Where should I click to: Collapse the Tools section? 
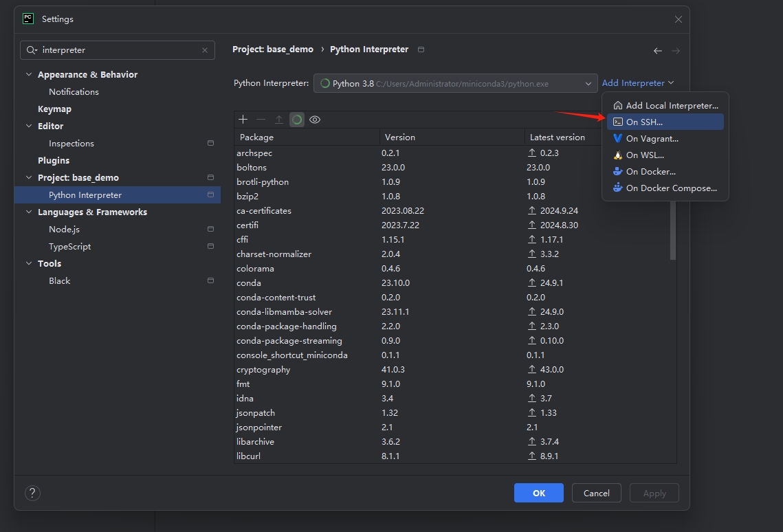click(29, 263)
